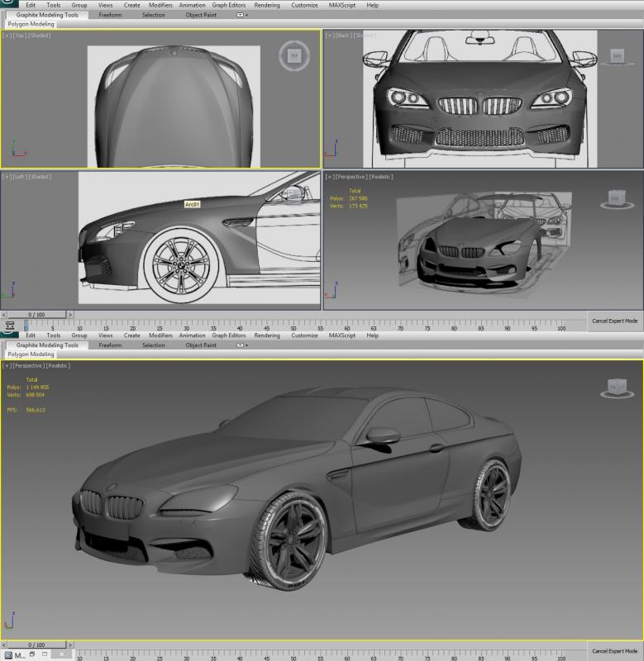This screenshot has width=644, height=661.
Task: Click Cancel Expert Mode in upper screenshot
Action: coord(614,321)
